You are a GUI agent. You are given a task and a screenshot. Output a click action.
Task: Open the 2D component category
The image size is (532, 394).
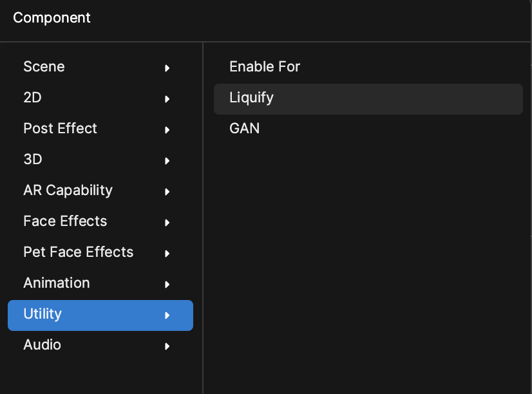pos(100,98)
